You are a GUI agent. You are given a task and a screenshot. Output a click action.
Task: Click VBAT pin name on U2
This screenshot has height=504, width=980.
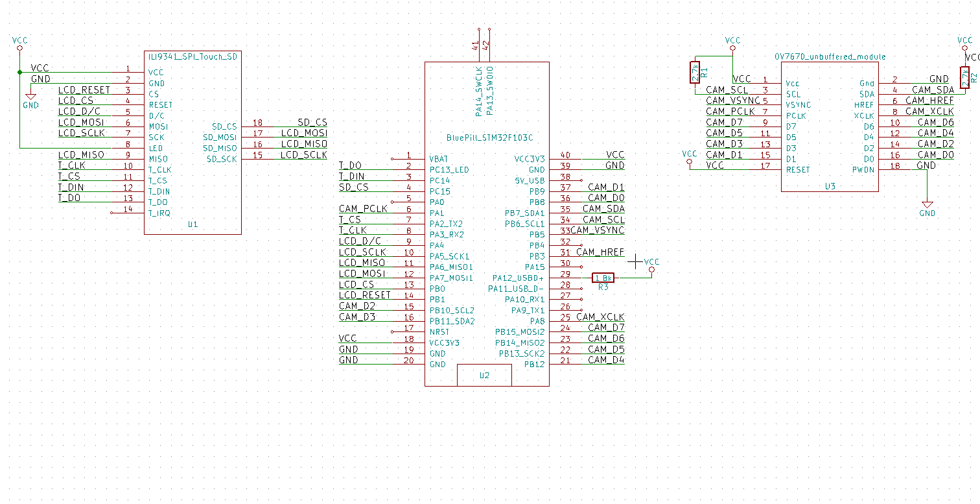coord(439,159)
